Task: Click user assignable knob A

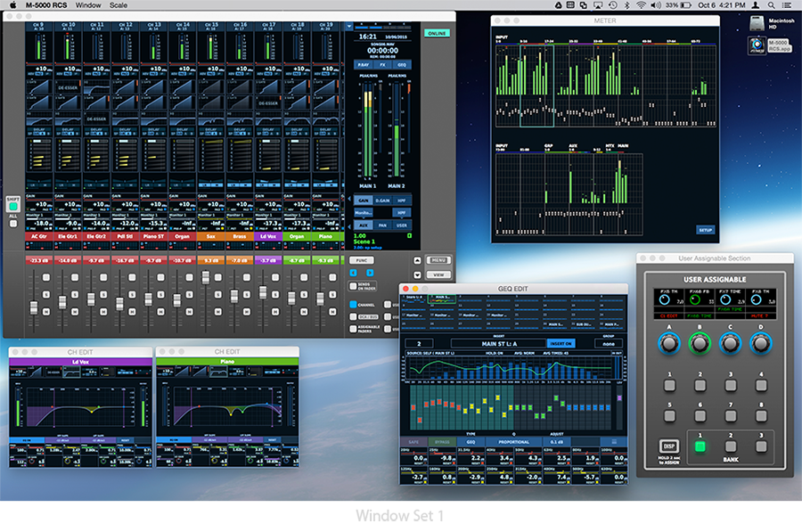Action: 668,342
